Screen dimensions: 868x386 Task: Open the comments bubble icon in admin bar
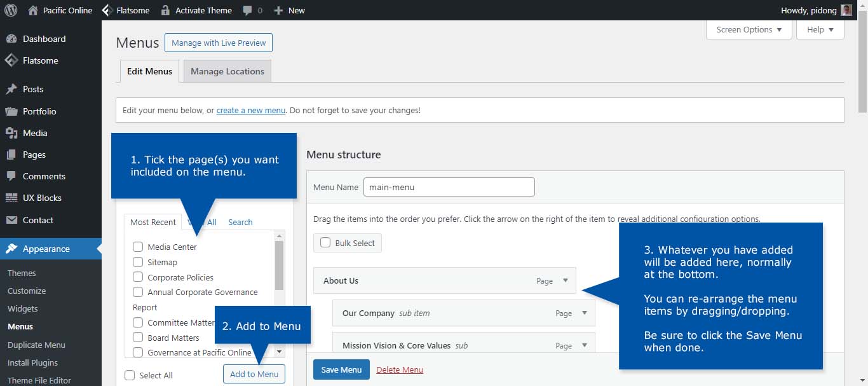248,10
